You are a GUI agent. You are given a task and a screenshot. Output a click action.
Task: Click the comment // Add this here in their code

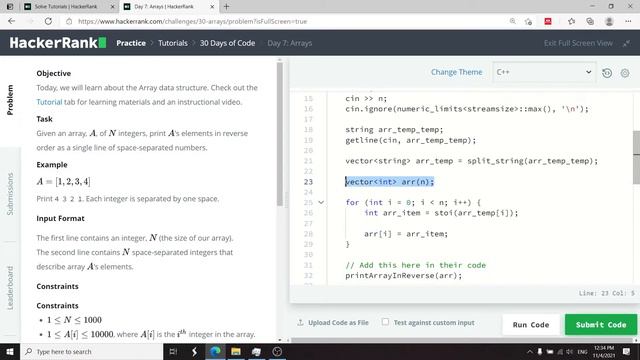point(416,265)
